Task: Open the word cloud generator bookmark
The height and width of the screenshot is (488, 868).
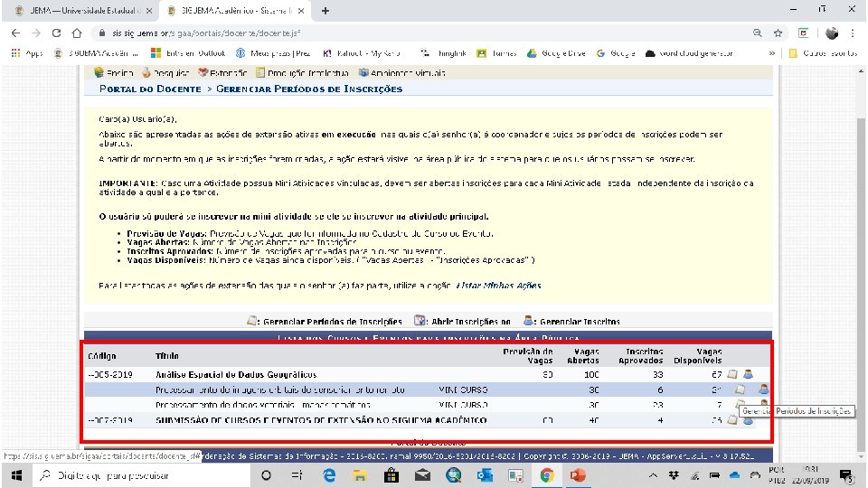Action: click(x=690, y=53)
